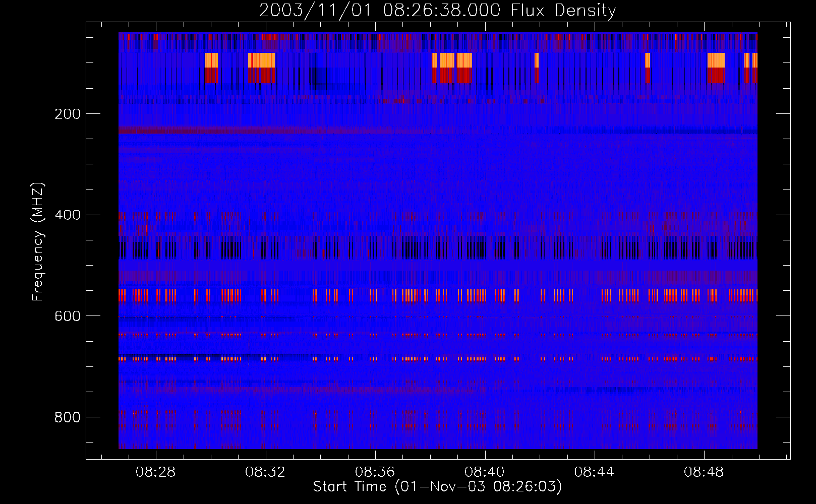Click the 400 frequency tick label

68,215
